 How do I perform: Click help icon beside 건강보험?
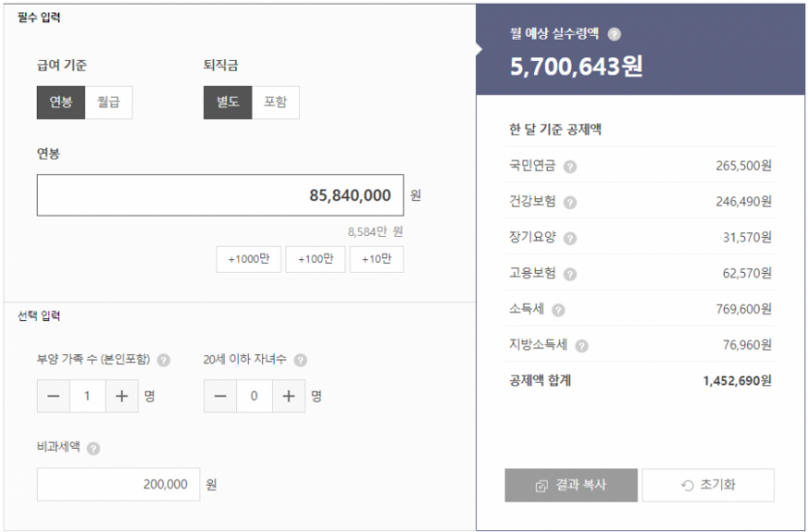click(x=570, y=202)
